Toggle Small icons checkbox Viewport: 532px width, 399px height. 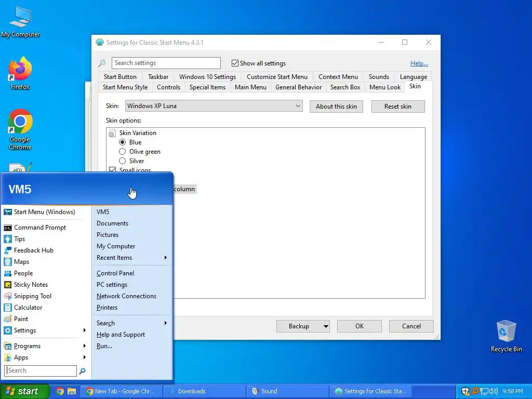112,170
